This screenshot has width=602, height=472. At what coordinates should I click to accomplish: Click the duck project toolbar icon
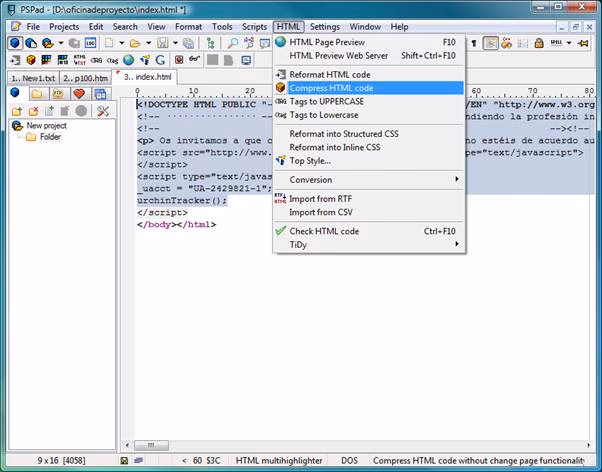pos(48,43)
